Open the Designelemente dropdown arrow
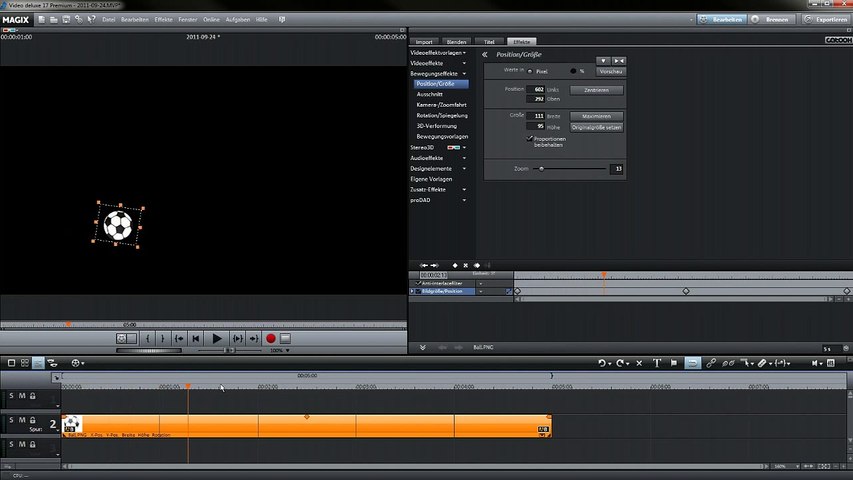The width and height of the screenshot is (853, 480). (463, 168)
